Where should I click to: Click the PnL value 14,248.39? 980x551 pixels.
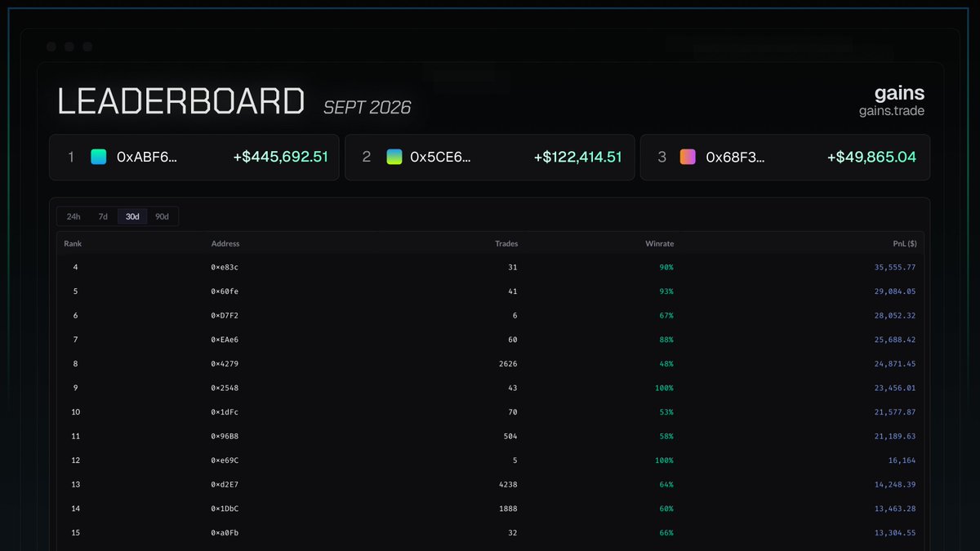pos(894,485)
